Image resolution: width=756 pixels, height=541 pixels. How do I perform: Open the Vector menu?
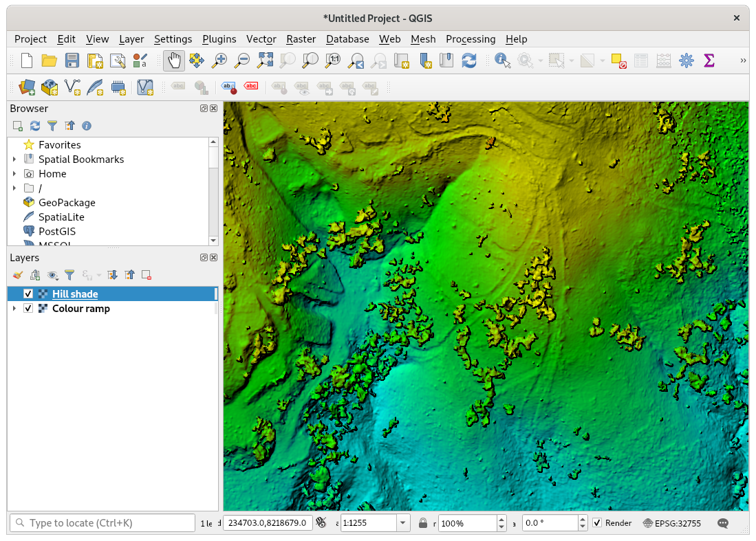click(x=261, y=39)
